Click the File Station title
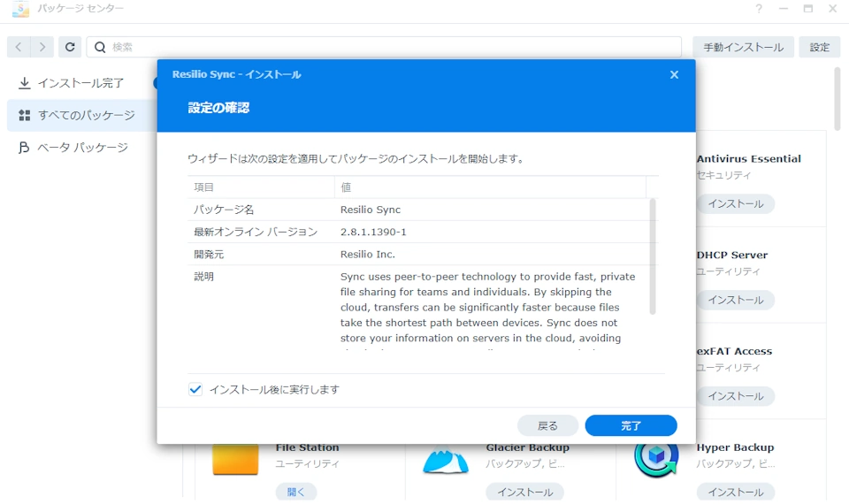The width and height of the screenshot is (849, 504). click(x=307, y=447)
